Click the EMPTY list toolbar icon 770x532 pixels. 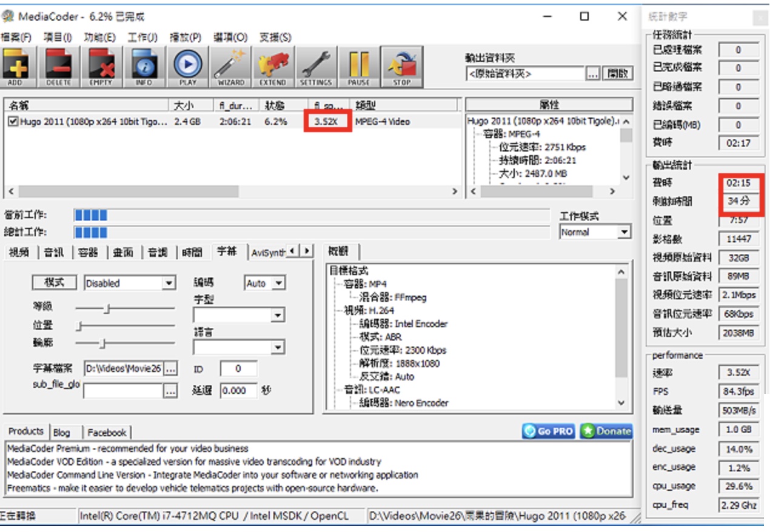(x=101, y=67)
